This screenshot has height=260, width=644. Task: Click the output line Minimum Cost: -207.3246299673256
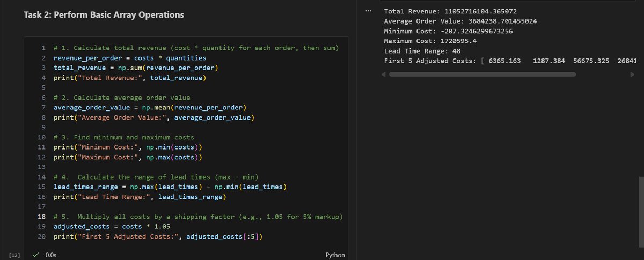[449, 31]
